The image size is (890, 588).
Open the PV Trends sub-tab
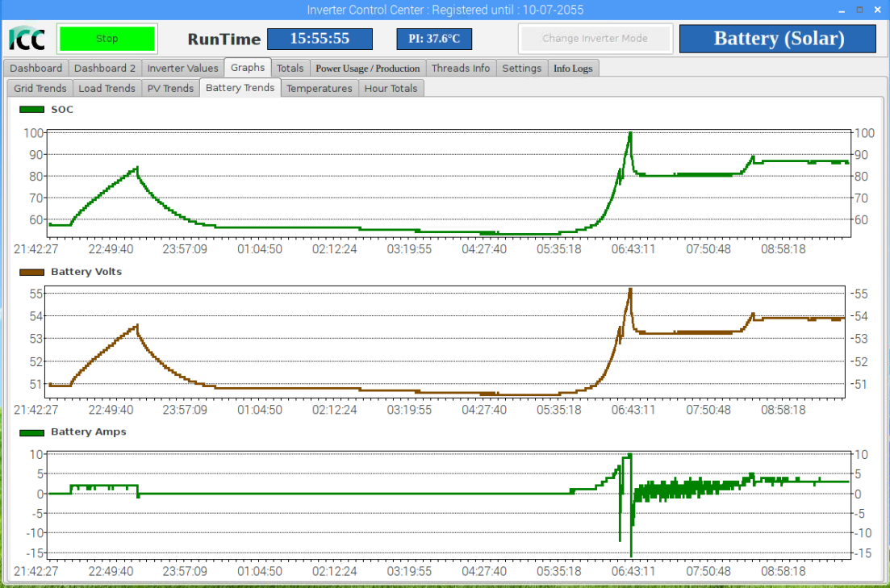(170, 89)
